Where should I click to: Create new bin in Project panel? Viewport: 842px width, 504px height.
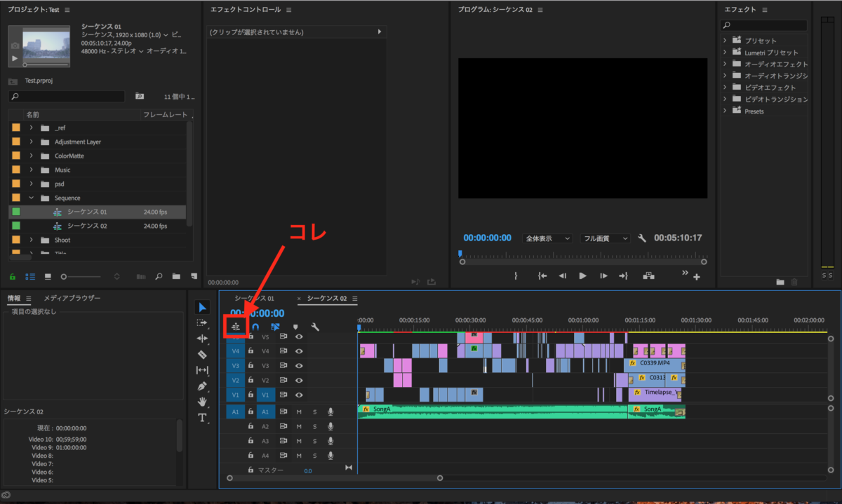[x=176, y=276]
